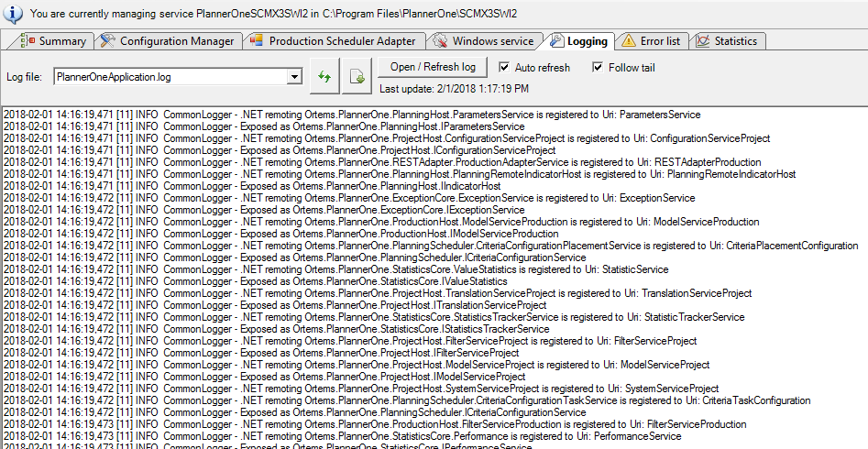Viewport: 868px width, 449px height.
Task: Select log line Uri: ConfigurationServiceProject
Action: pos(387,138)
